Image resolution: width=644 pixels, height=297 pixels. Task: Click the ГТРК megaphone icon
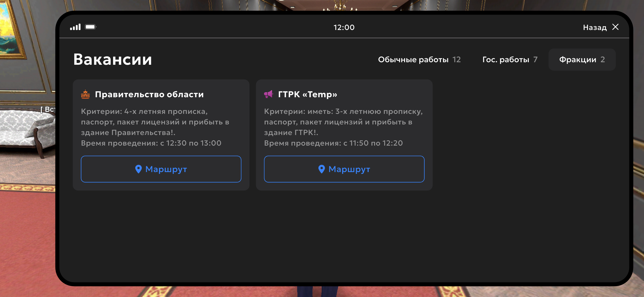[x=269, y=94]
